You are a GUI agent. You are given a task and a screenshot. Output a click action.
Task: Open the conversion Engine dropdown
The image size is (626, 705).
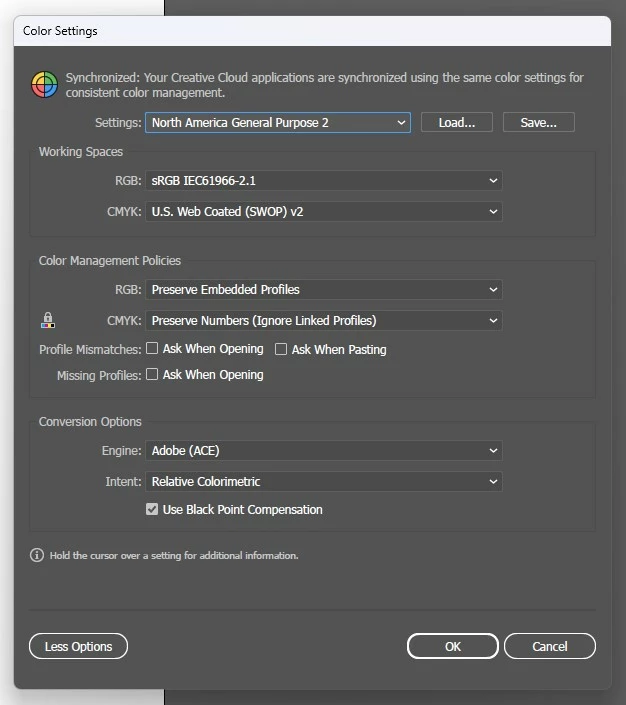click(324, 450)
